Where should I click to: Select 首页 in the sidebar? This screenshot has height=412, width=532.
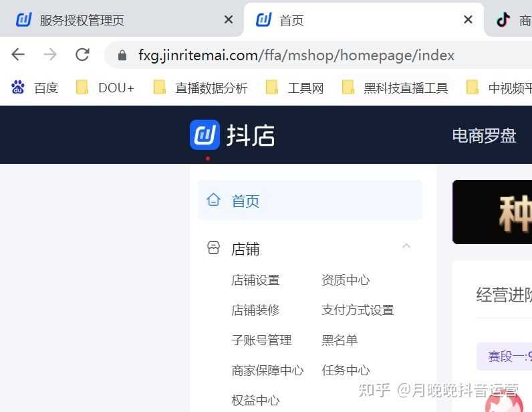tap(310, 201)
